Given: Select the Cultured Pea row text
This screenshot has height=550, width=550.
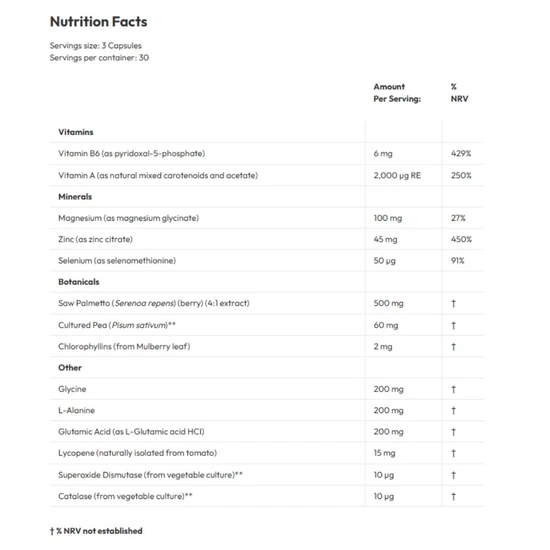Looking at the screenshot, I should tap(117, 325).
